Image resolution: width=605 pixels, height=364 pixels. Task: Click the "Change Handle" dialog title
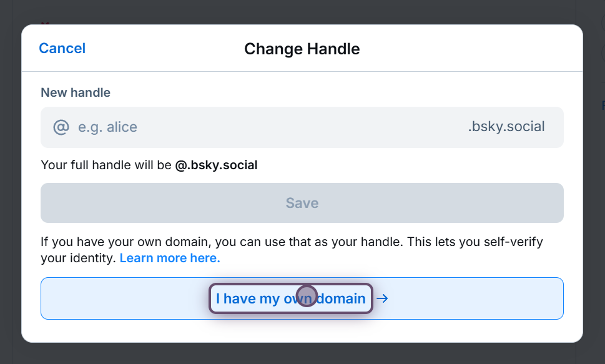click(302, 49)
